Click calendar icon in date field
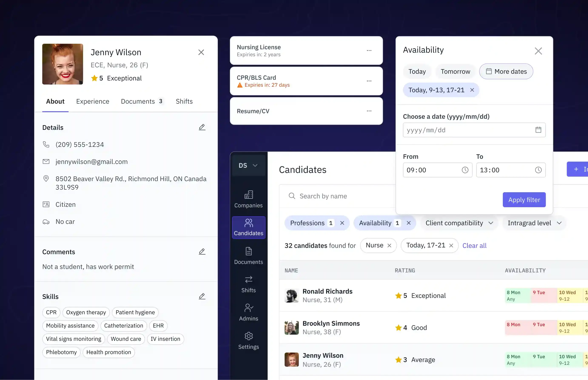The image size is (588, 380). 538,130
